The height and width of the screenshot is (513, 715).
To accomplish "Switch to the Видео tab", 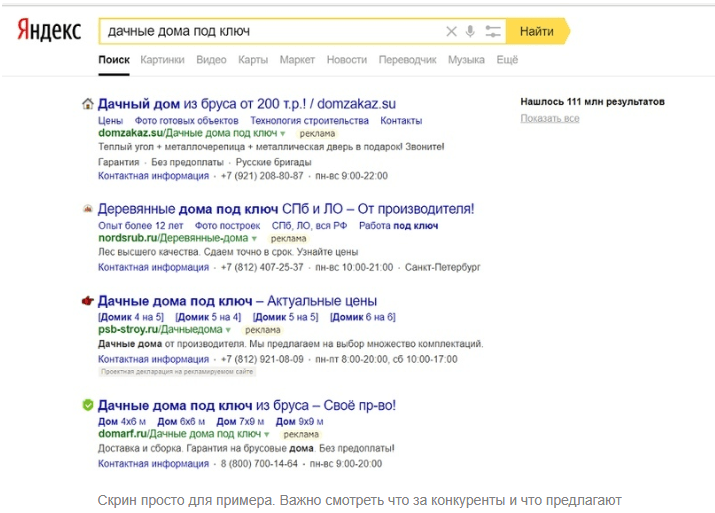I will point(211,60).
